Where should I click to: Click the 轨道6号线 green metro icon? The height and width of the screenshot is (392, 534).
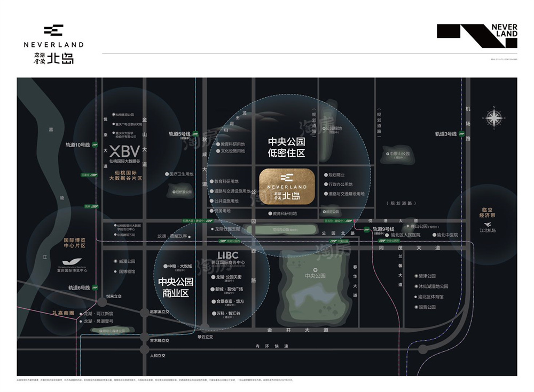coord(95,287)
